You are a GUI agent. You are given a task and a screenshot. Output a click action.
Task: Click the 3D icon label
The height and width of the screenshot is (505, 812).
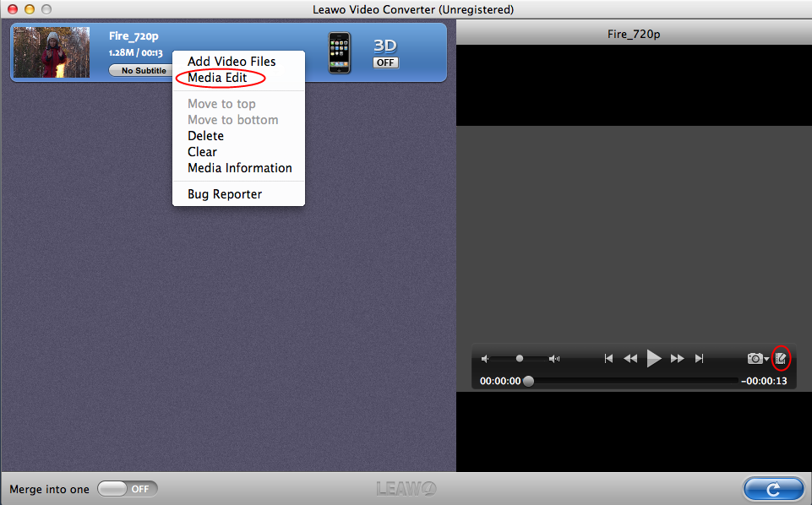(x=385, y=46)
